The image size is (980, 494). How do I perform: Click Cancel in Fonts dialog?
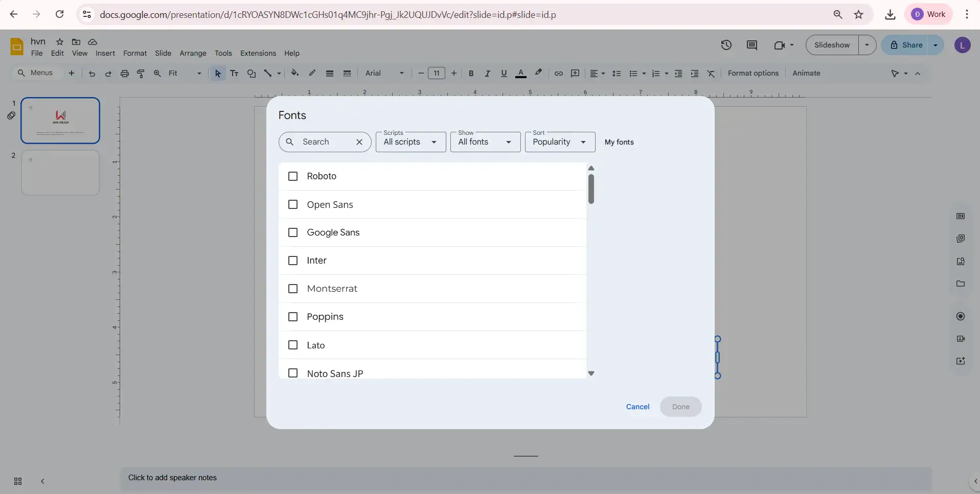point(637,407)
